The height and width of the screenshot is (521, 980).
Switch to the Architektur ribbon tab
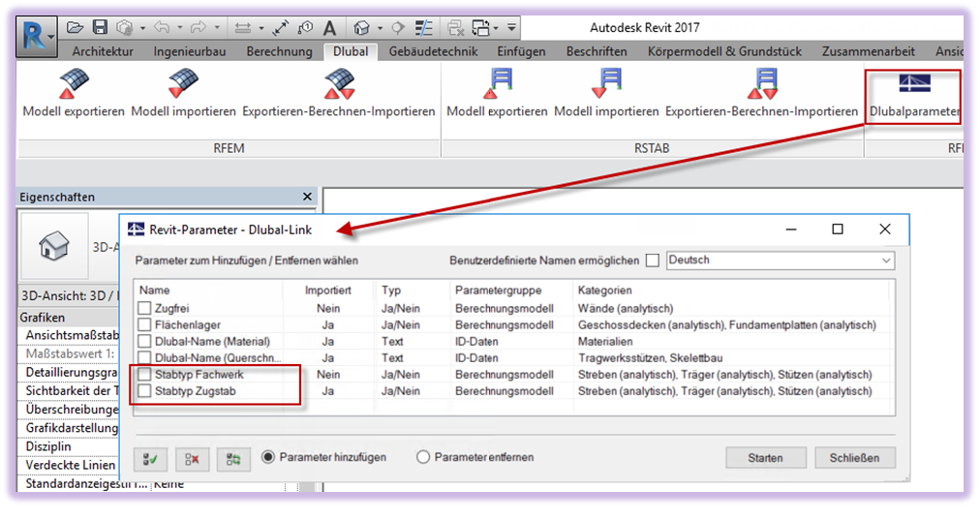click(x=103, y=51)
